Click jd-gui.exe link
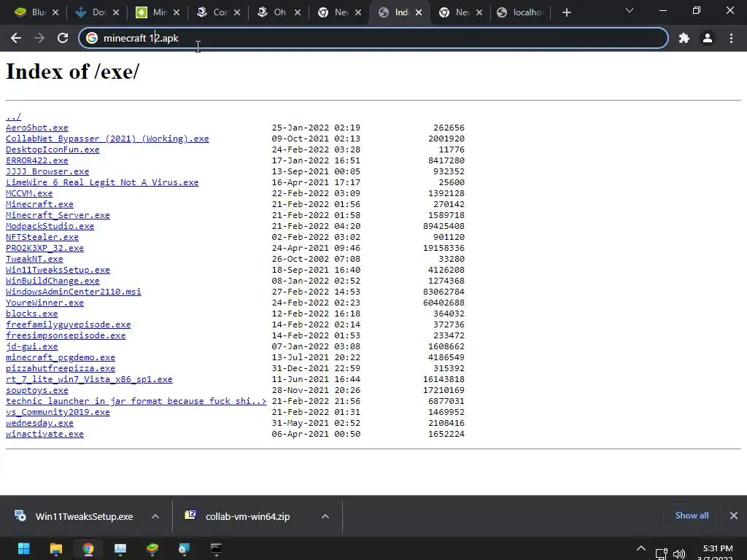The image size is (747, 560). pyautogui.click(x=31, y=346)
